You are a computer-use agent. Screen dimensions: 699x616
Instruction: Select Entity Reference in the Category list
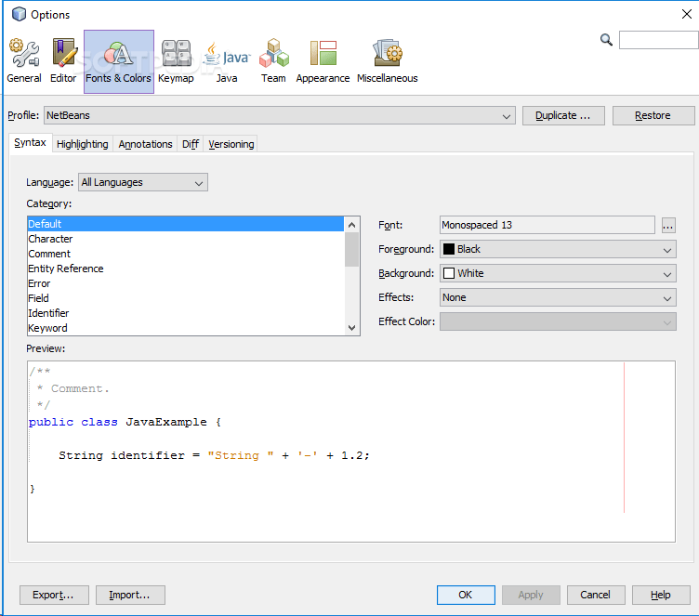pyautogui.click(x=186, y=269)
